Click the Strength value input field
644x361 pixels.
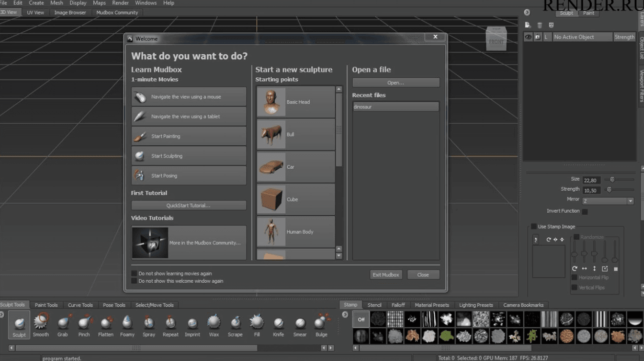(x=591, y=190)
